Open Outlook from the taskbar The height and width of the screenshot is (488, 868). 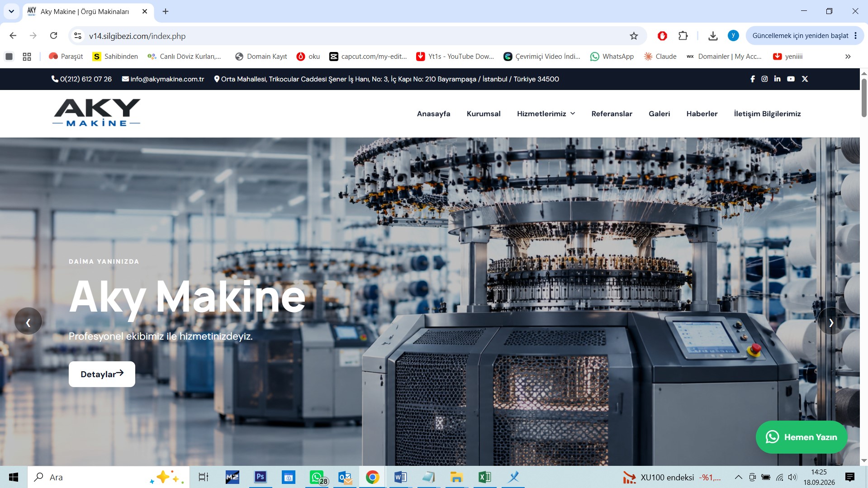[345, 477]
